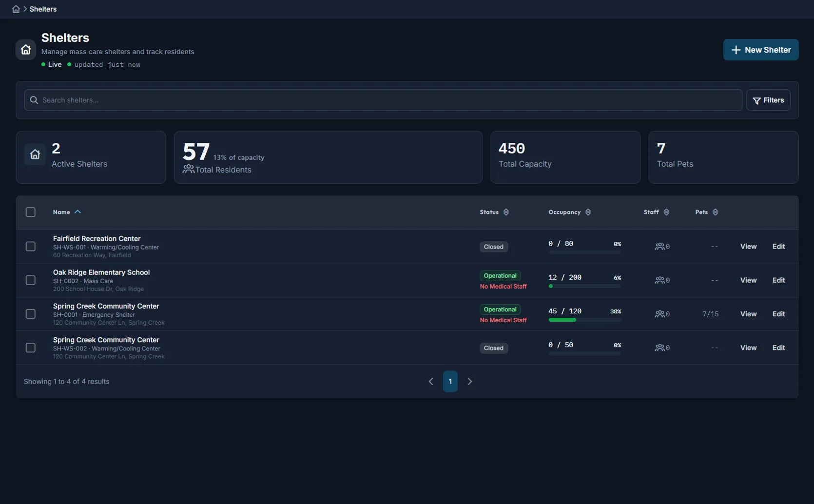Click the Live status indicator
814x504 pixels.
52,64
